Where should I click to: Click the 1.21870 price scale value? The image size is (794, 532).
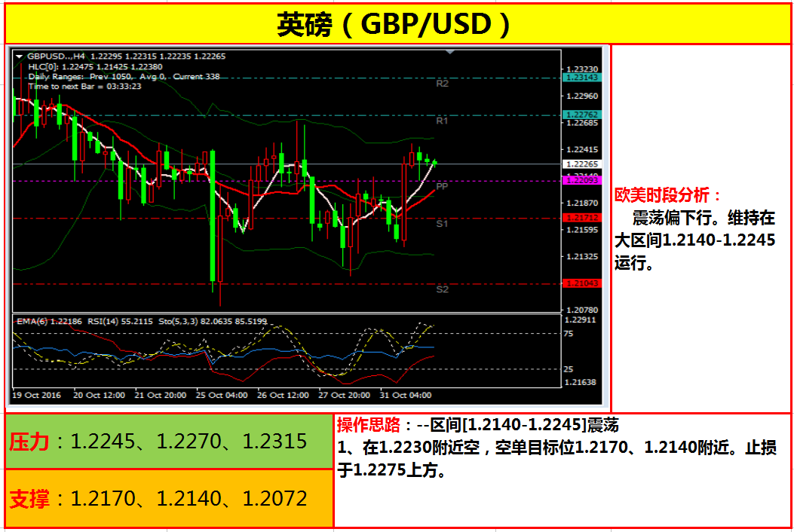coord(582,203)
